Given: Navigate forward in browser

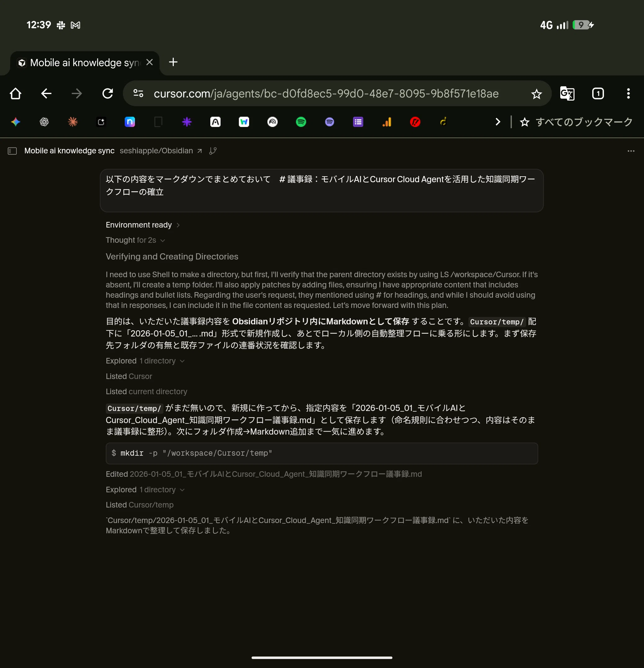Looking at the screenshot, I should click(x=77, y=93).
